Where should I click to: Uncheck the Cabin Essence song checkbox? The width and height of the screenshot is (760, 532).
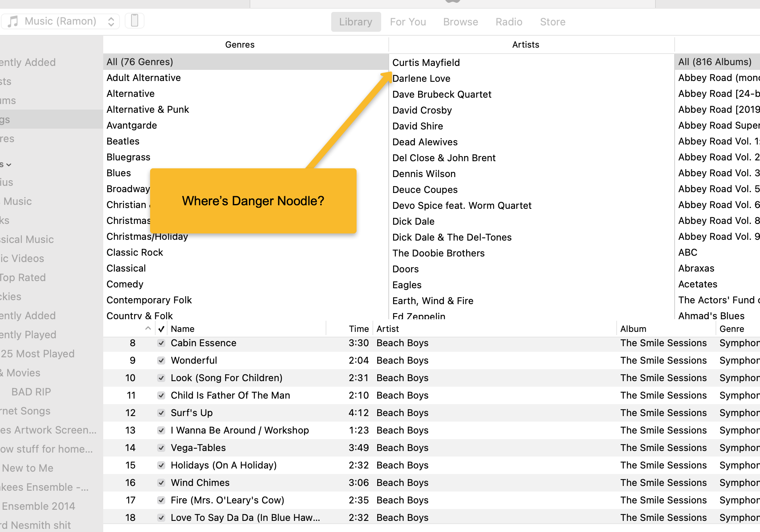pyautogui.click(x=161, y=343)
